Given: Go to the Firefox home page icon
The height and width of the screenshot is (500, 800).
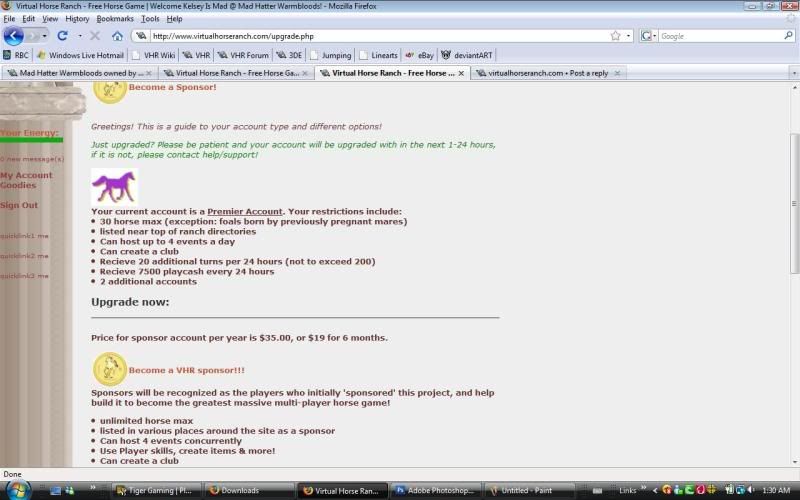Looking at the screenshot, I should point(117,36).
